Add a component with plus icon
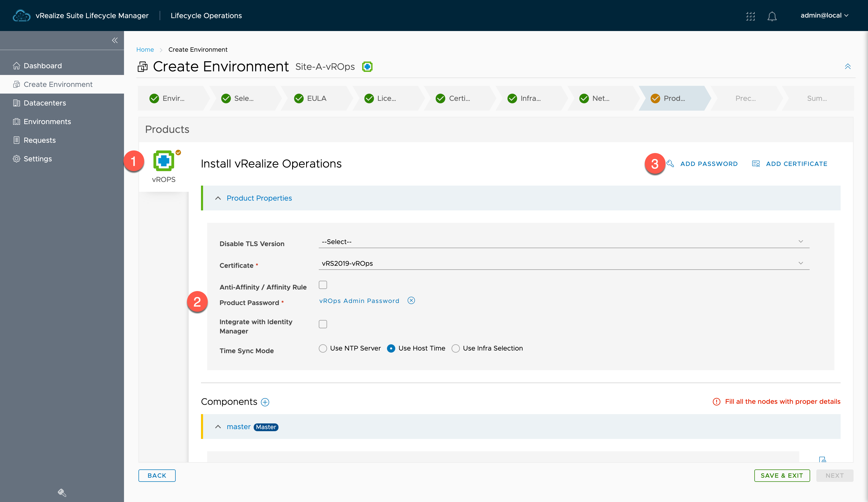The width and height of the screenshot is (868, 502). [265, 402]
